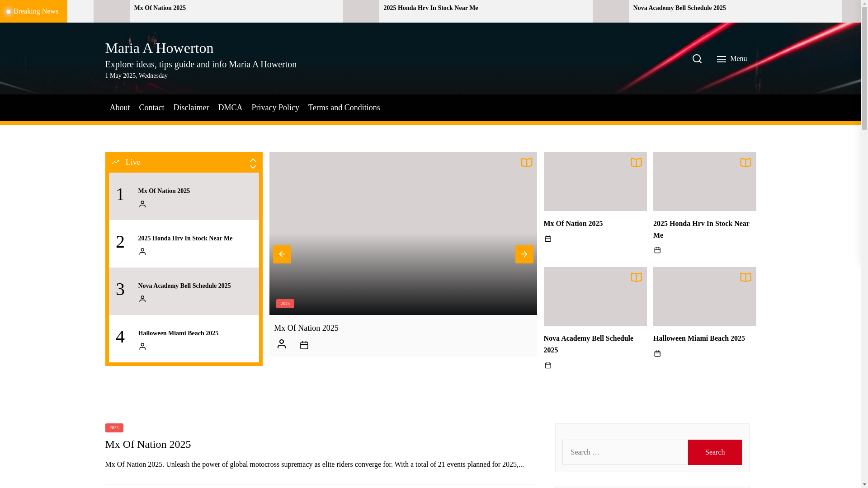
Task: Click author icon under Live item Mx Of Nation
Action: [142, 204]
